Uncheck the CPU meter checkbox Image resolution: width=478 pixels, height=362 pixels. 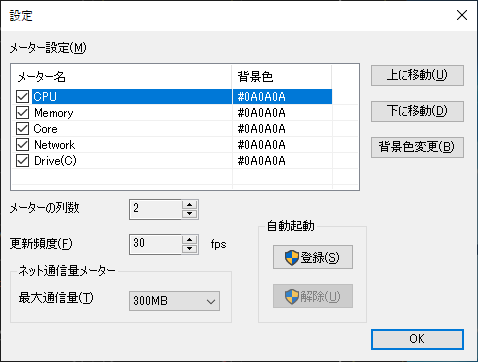pos(22,97)
